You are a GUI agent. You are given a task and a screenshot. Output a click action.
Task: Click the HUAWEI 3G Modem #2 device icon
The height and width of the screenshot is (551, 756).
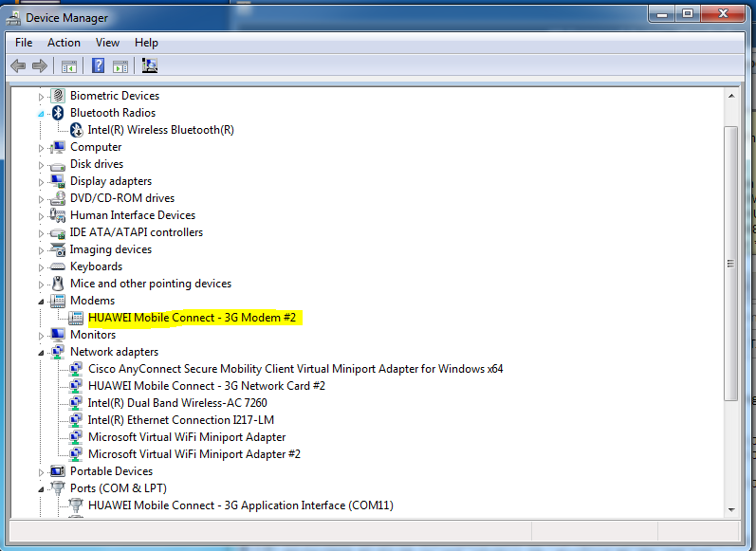[76, 318]
